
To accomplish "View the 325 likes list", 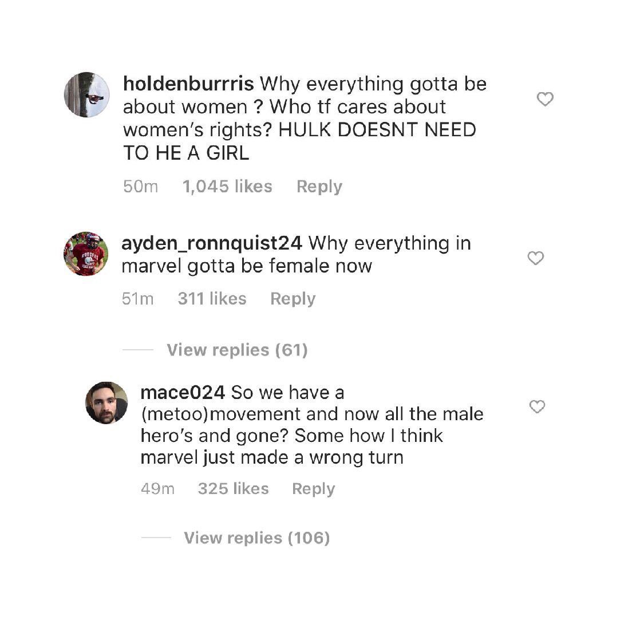I will pos(233,489).
